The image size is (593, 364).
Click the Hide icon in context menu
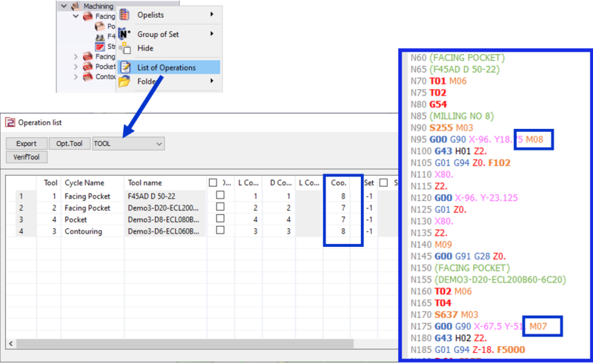click(125, 49)
